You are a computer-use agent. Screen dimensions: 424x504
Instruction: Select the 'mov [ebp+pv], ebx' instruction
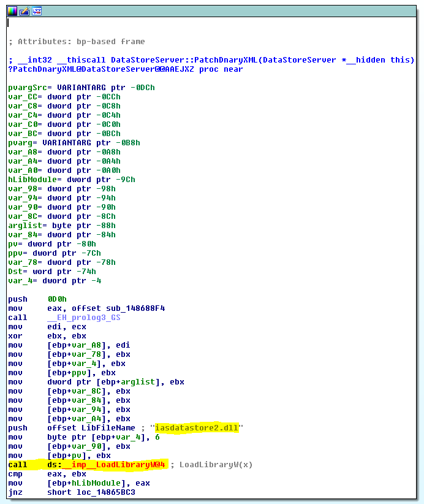59,456
